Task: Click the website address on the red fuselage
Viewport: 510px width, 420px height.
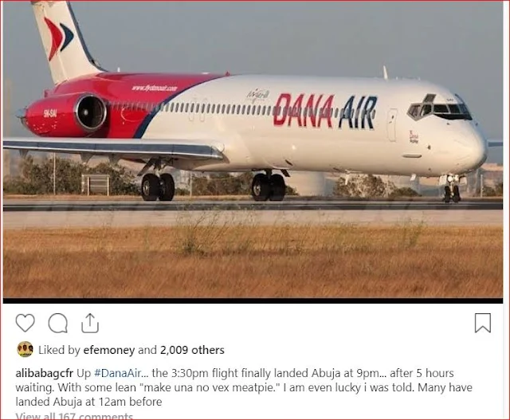Action: (x=155, y=88)
